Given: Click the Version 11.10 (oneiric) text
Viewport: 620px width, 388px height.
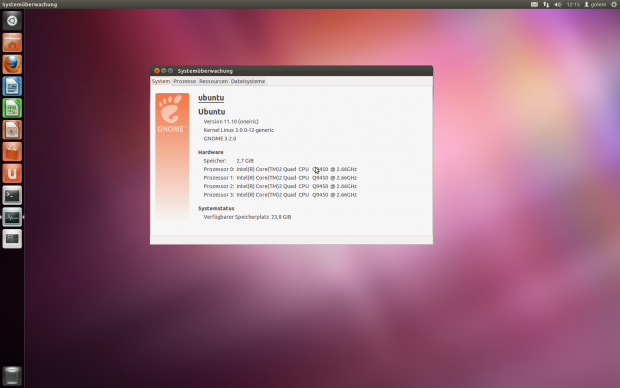Looking at the screenshot, I should [231, 121].
